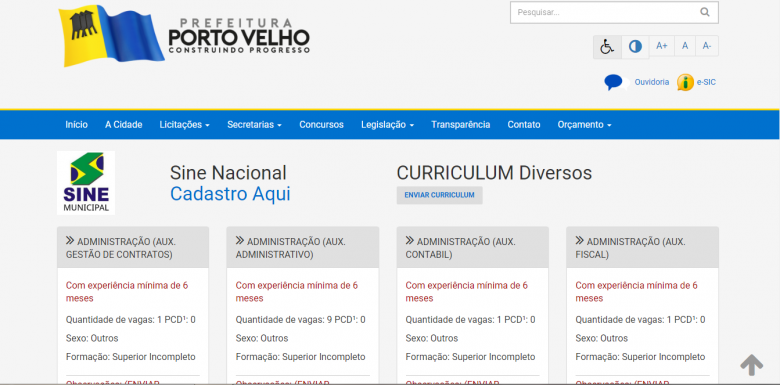
Task: Open Concursos menu item
Action: click(321, 125)
